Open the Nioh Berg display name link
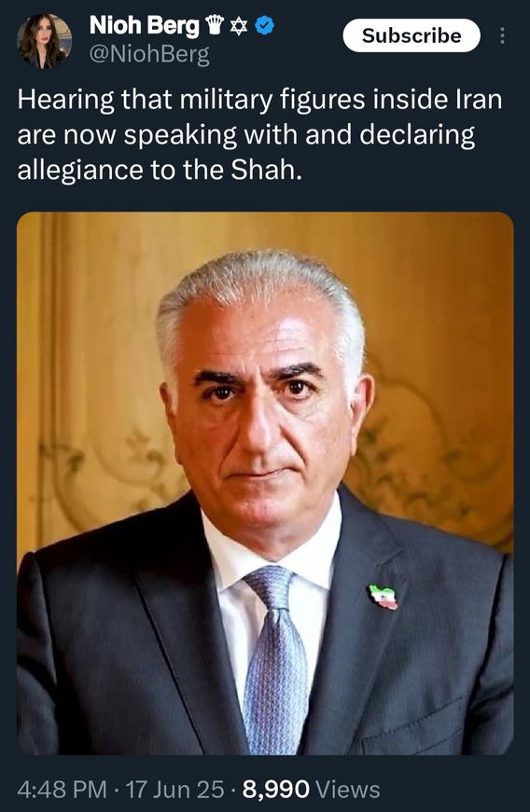The height and width of the screenshot is (812, 530). click(144, 25)
